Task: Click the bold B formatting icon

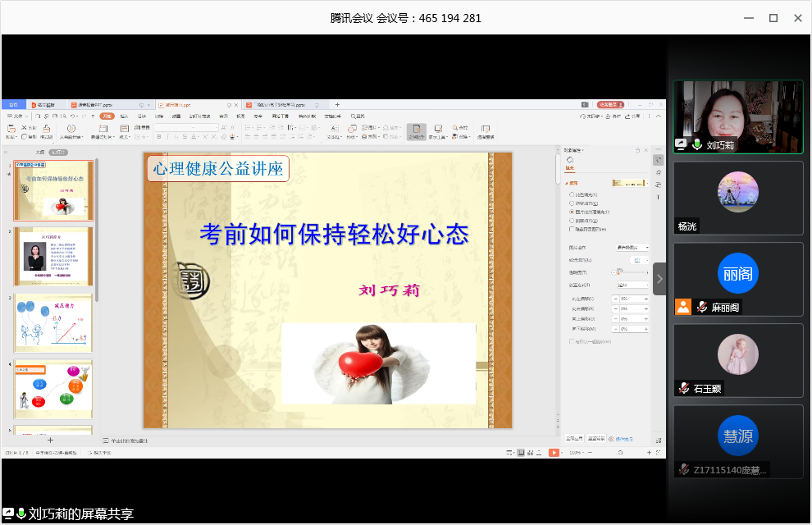Action: coord(158,137)
